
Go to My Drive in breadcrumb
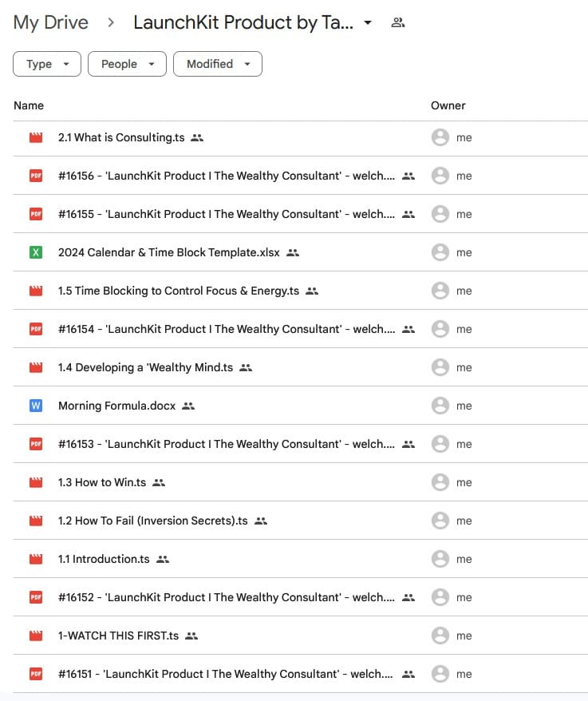click(x=51, y=23)
